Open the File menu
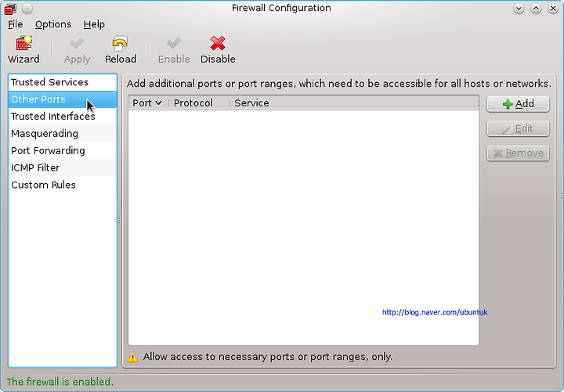This screenshot has width=564, height=392. pyautogui.click(x=15, y=24)
